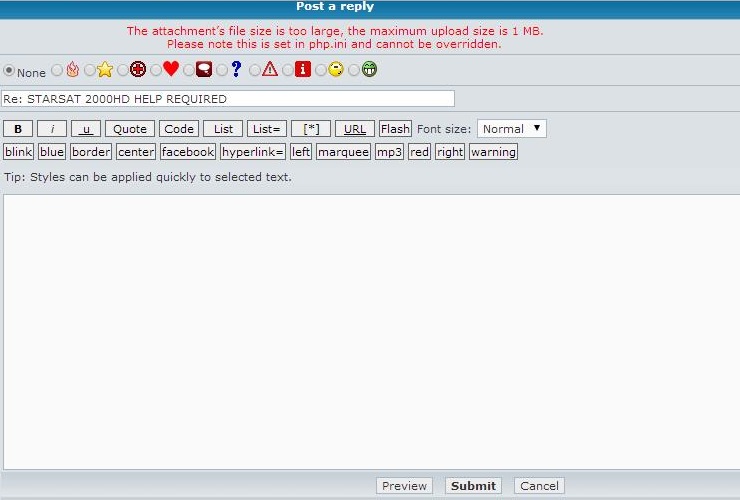Insert a List= ordered list tag

(x=267, y=129)
